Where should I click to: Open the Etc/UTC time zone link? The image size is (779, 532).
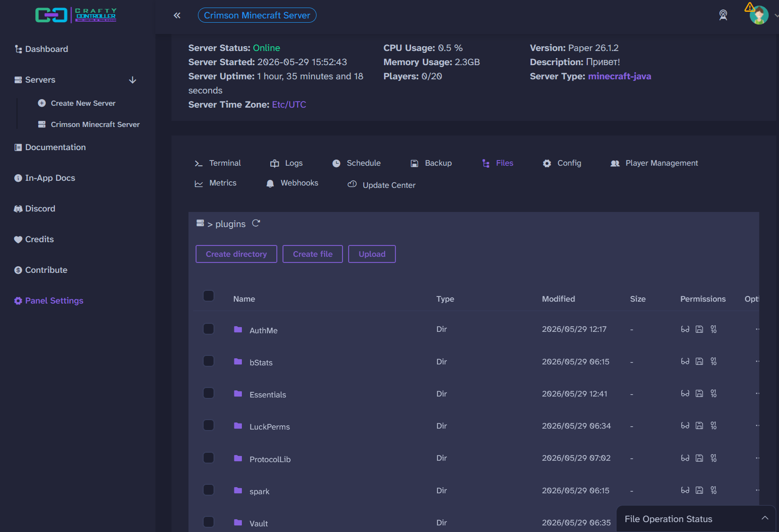[289, 104]
